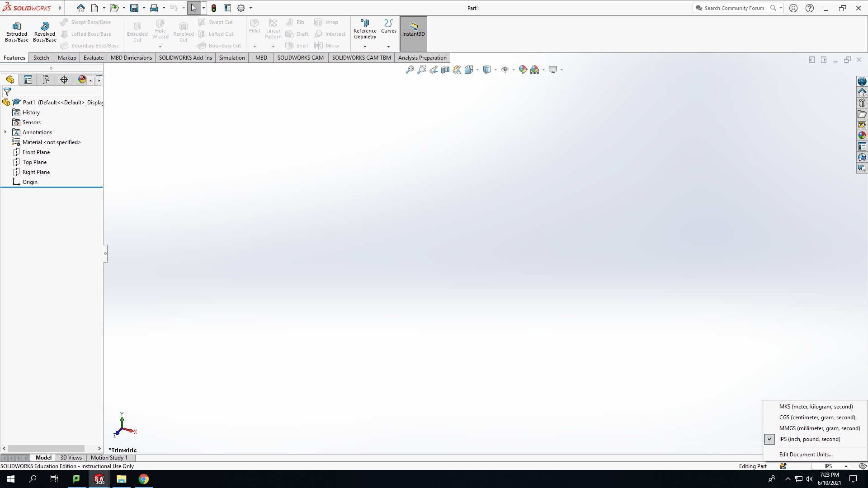Open the Appearances task pane icon
The width and height of the screenshot is (868, 488).
pyautogui.click(x=862, y=136)
